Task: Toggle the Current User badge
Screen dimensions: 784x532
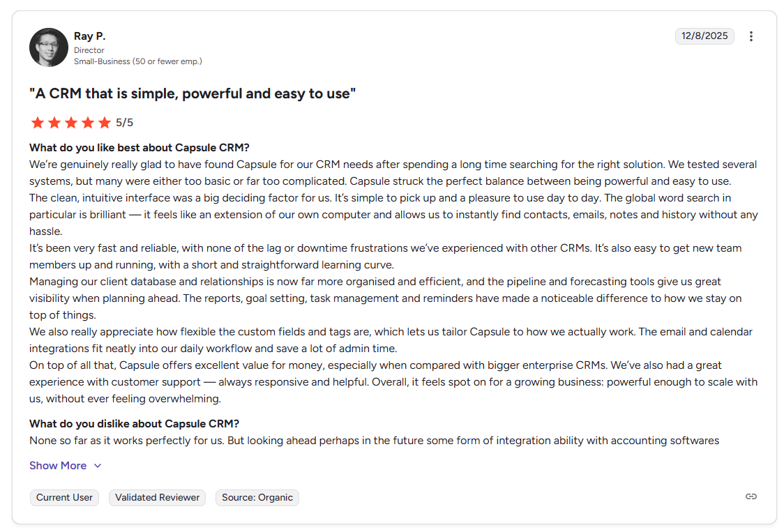Action: click(x=64, y=498)
